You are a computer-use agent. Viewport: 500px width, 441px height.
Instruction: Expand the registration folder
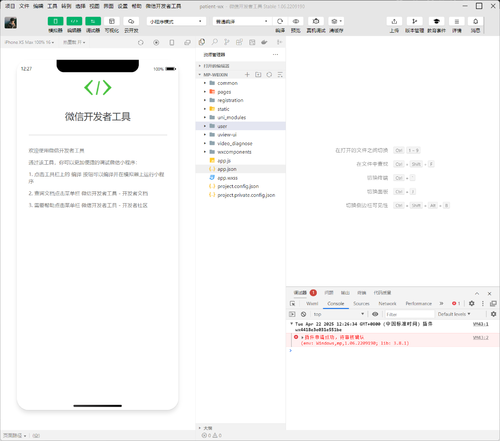(241, 100)
